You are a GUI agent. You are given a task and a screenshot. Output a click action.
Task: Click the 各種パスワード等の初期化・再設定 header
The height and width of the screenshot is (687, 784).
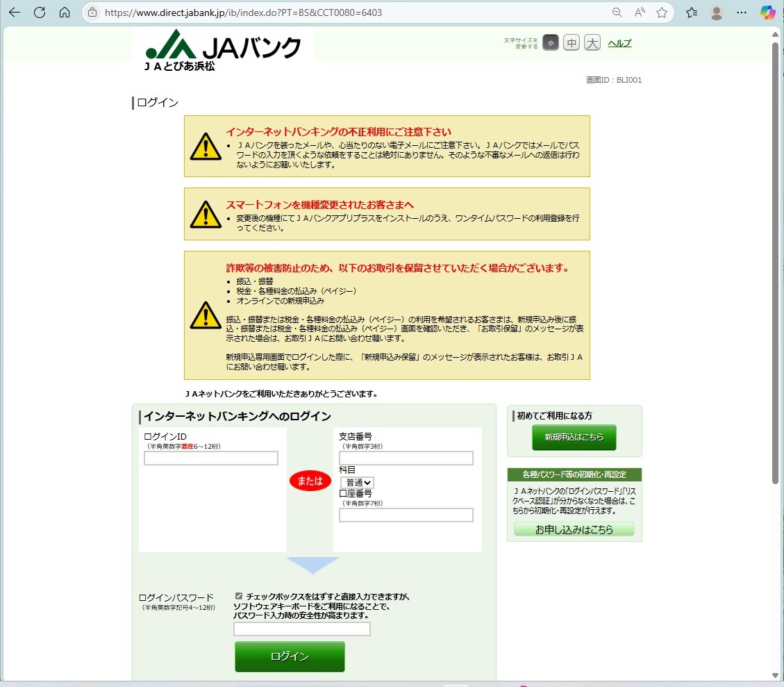coord(574,474)
